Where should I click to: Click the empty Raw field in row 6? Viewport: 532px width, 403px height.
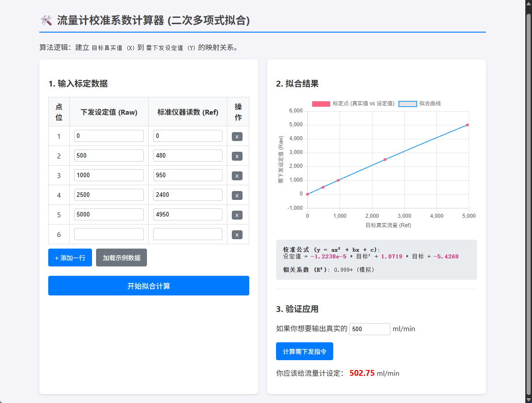[109, 234]
